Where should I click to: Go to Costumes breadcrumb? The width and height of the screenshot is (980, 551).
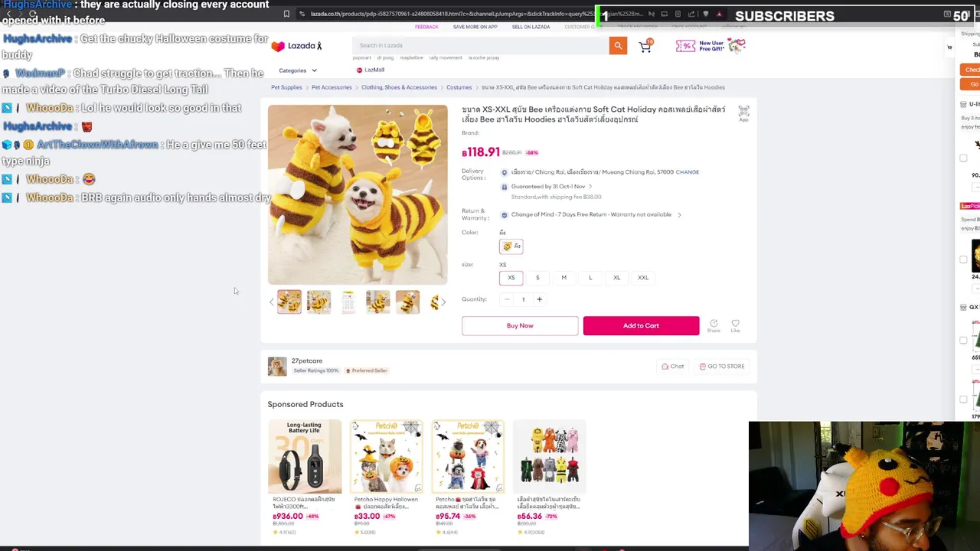coord(459,87)
